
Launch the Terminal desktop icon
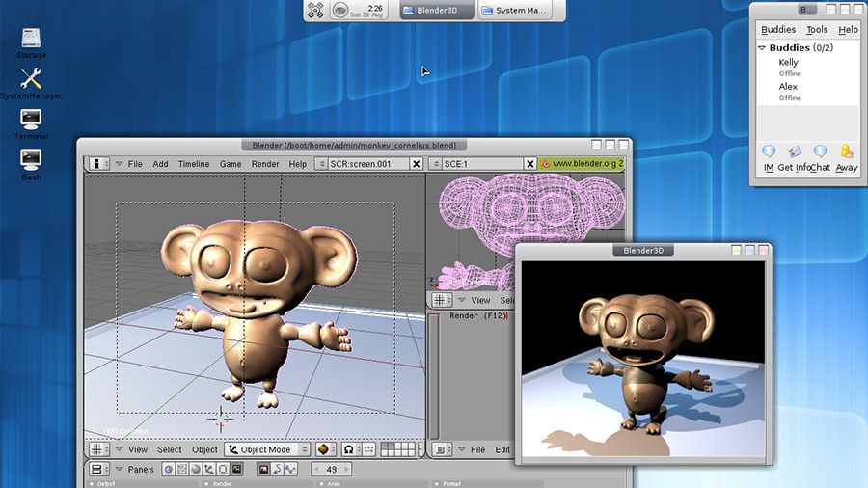click(31, 124)
